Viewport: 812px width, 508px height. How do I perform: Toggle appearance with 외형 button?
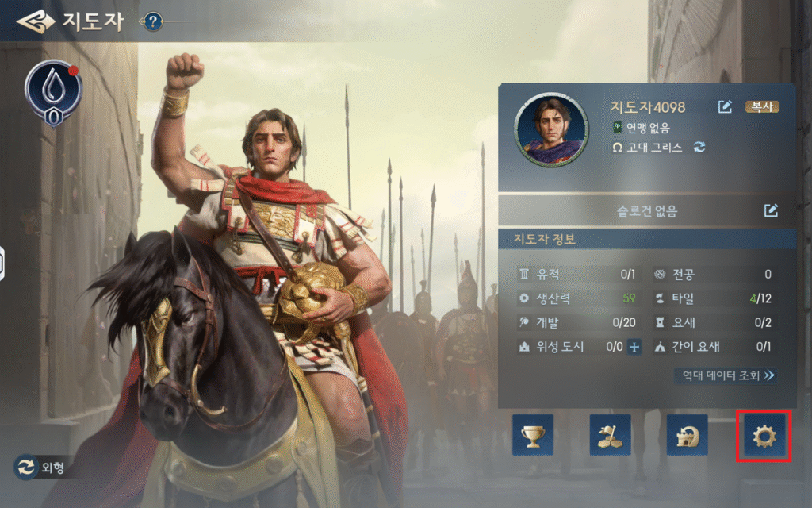click(x=40, y=467)
